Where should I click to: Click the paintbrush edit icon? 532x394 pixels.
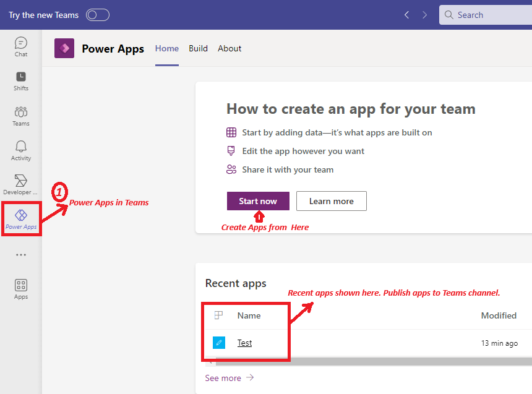[231, 151]
